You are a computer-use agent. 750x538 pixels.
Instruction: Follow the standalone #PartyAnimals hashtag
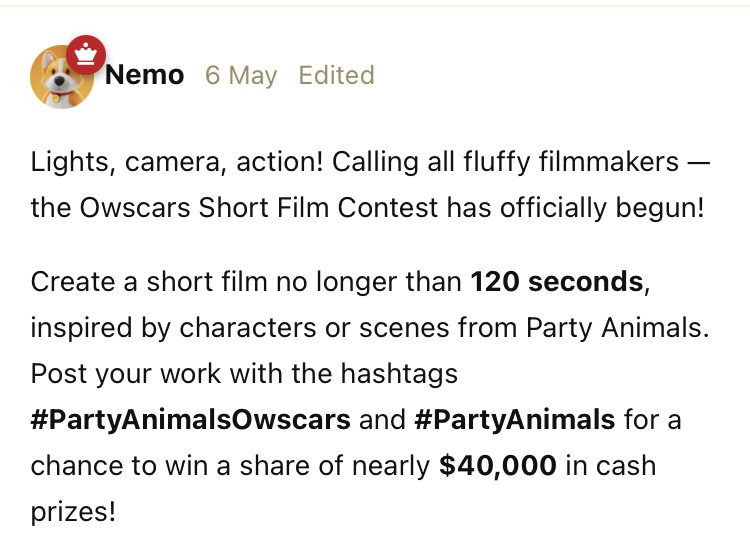click(514, 420)
